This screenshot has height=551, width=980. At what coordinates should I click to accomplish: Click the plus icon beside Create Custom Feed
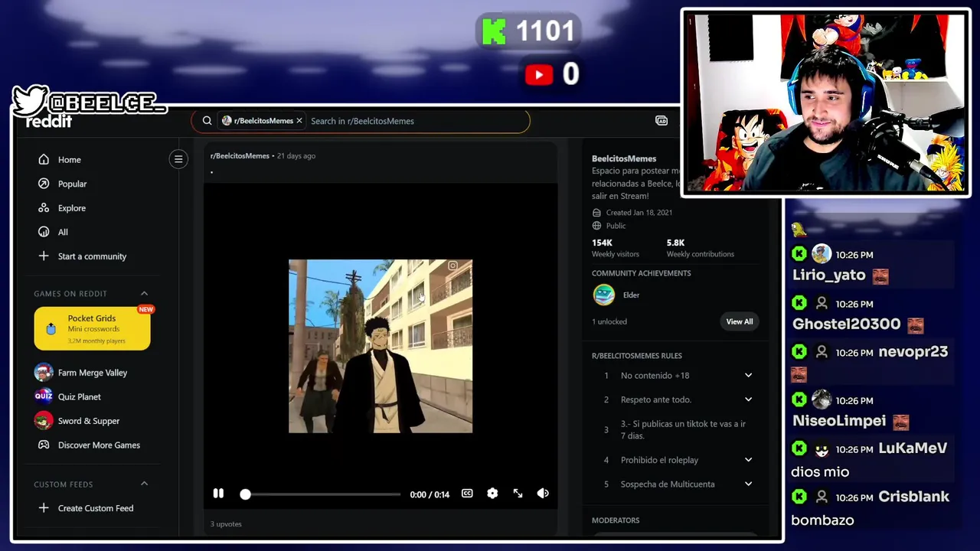44,508
